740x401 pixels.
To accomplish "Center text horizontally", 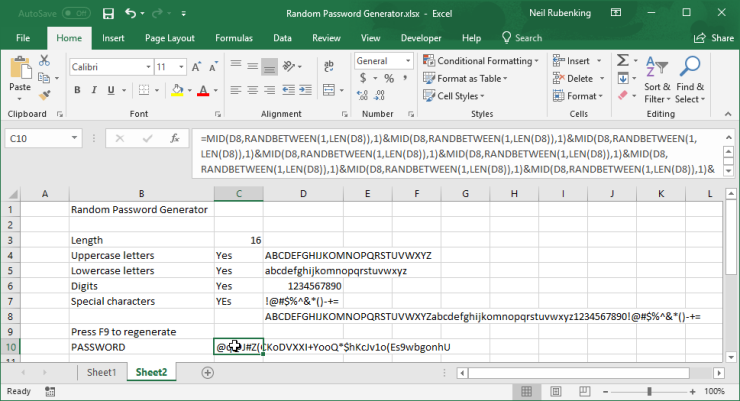I will click(x=252, y=90).
